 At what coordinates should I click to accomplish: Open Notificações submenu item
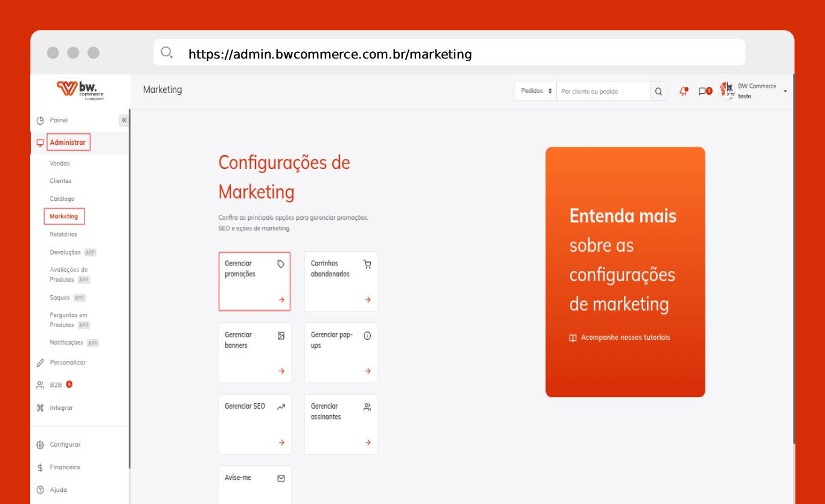click(x=66, y=342)
